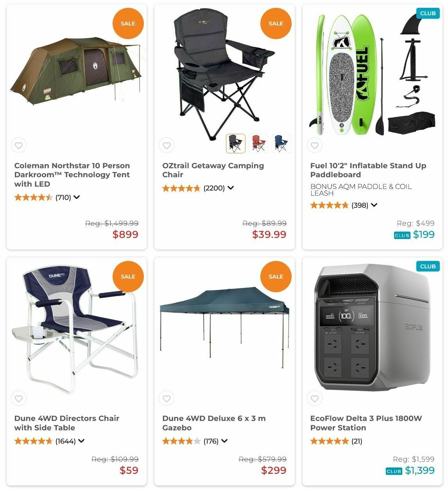448x489 pixels.
Task: Click CLUB badge on EcoFlow power station
Action: click(428, 266)
